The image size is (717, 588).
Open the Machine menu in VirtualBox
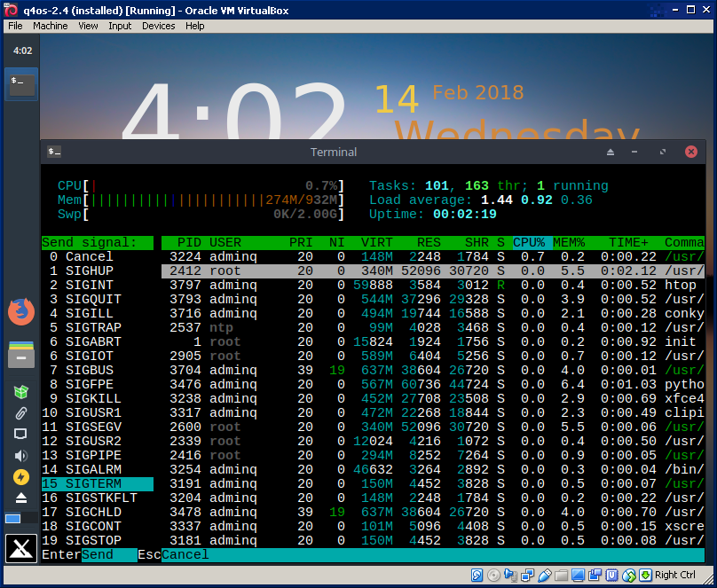click(51, 26)
